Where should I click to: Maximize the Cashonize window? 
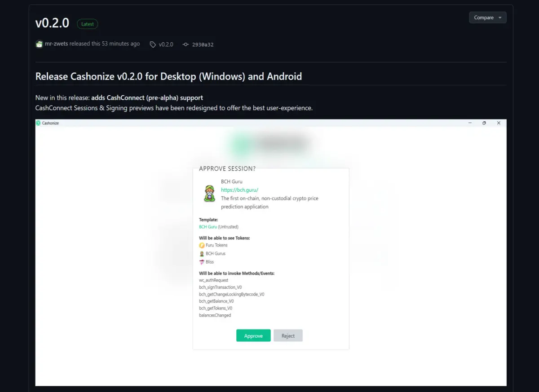point(484,123)
